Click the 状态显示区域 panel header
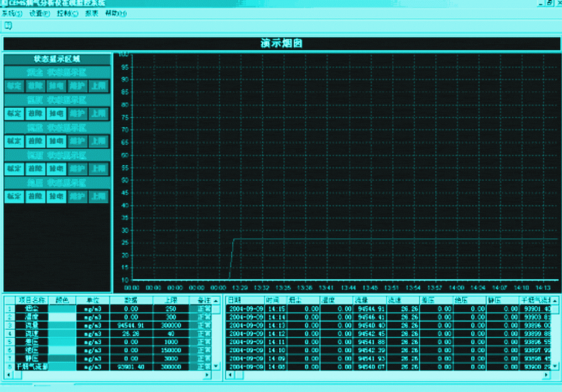 57,59
